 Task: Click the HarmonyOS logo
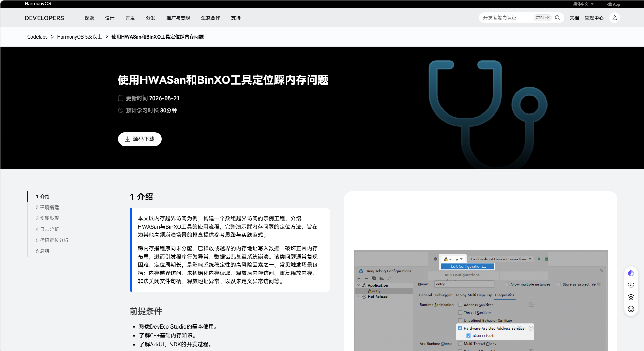pos(38,4)
